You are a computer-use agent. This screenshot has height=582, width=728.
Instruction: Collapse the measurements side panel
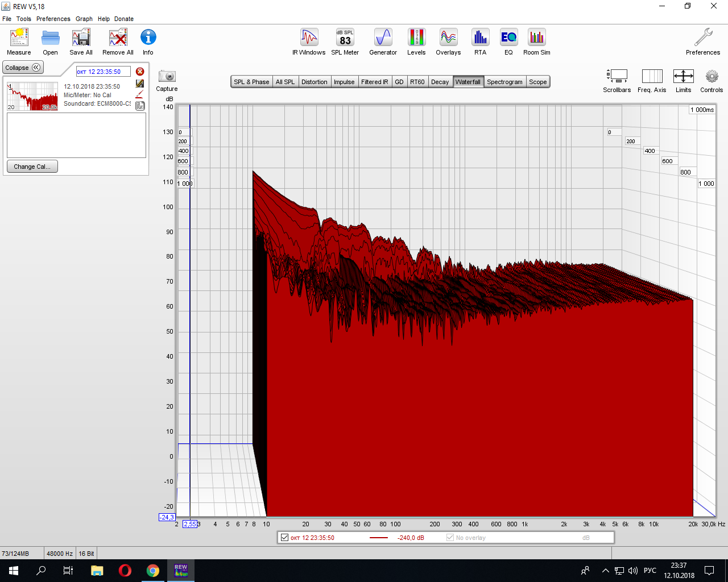23,68
